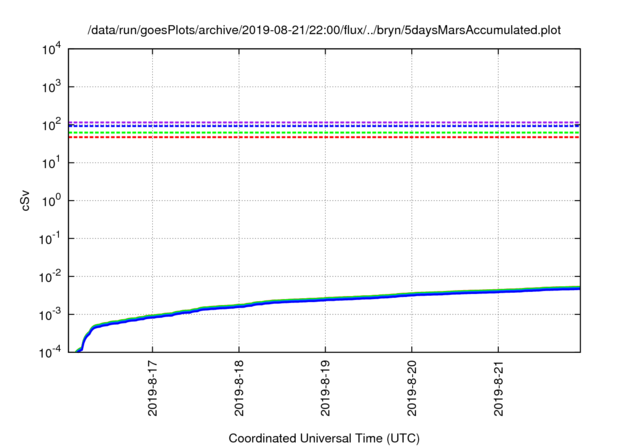Click the 10^-1 y-axis tick label

pyautogui.click(x=50, y=239)
